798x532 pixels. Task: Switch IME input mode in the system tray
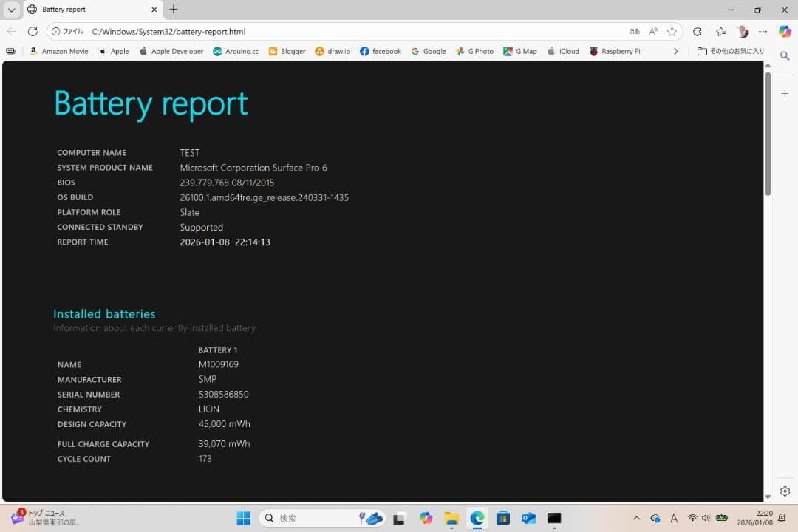(674, 518)
